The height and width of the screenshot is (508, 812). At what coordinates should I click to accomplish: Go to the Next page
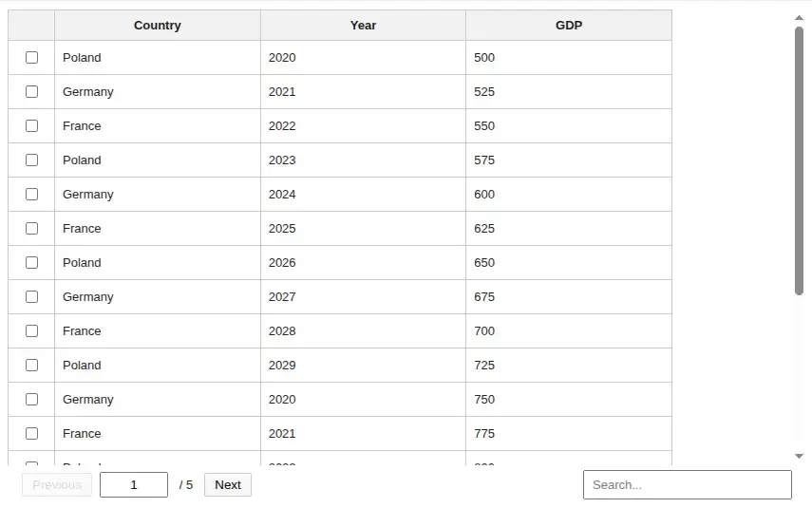click(228, 484)
